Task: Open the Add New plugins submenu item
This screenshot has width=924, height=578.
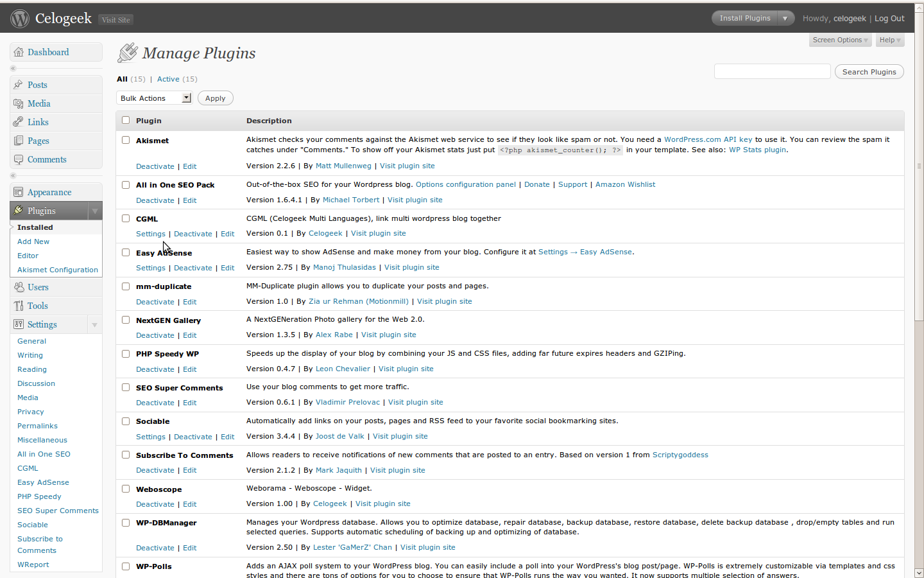Action: pos(33,241)
